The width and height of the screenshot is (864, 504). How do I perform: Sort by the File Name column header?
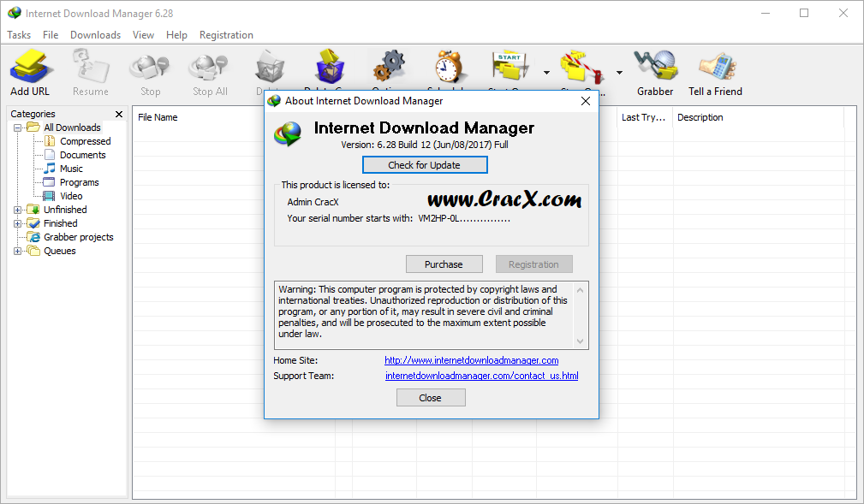pyautogui.click(x=158, y=117)
